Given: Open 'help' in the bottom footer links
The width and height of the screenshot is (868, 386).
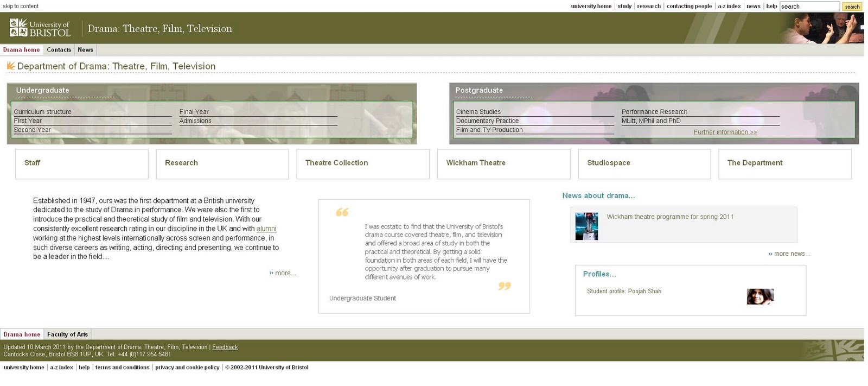Looking at the screenshot, I should (x=84, y=368).
